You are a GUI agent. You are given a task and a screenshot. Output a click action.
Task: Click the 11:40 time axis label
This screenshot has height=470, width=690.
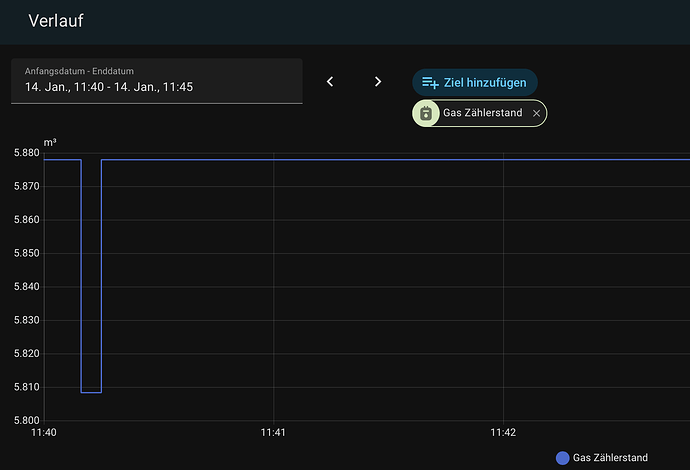pos(44,433)
